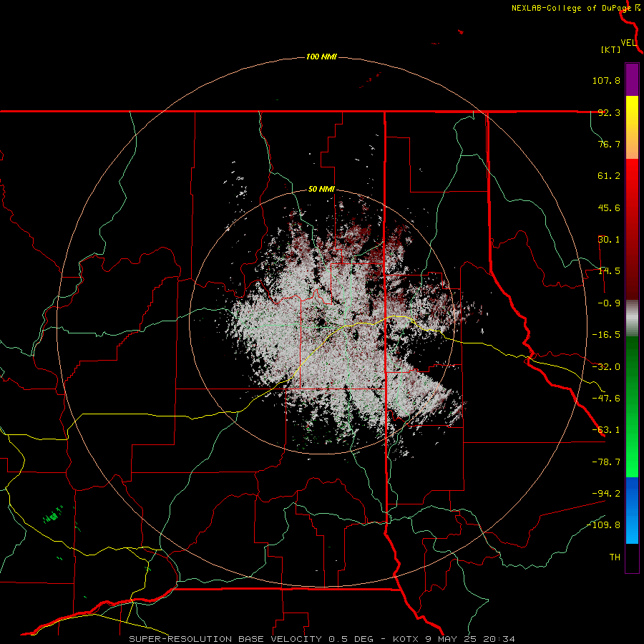Click the SUPER-RESOLUTION BASE VELOCITY caption
Screen dimensions: 644x644
321,639
